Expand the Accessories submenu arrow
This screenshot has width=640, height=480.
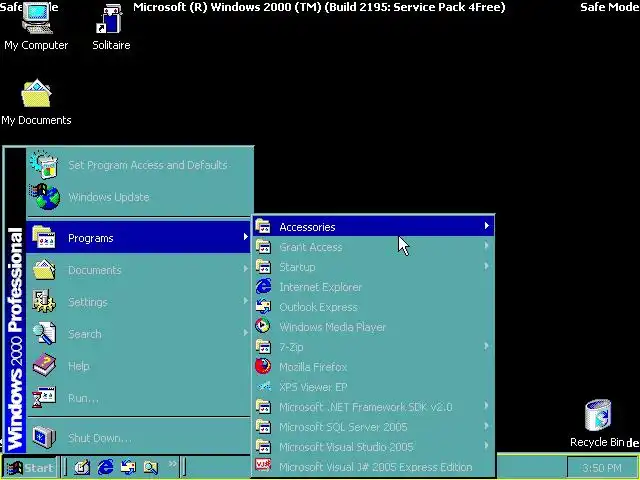[486, 226]
